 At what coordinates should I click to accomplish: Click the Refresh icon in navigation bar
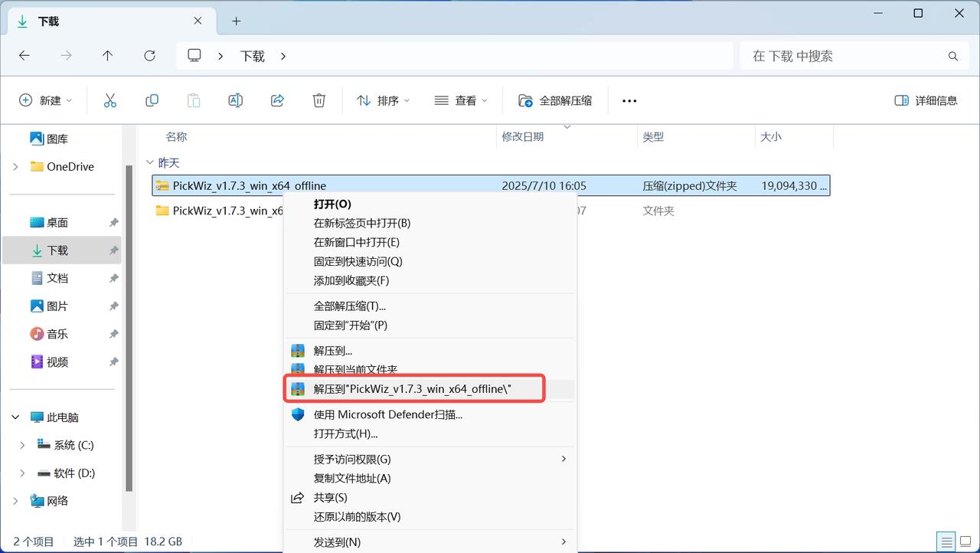pos(150,56)
